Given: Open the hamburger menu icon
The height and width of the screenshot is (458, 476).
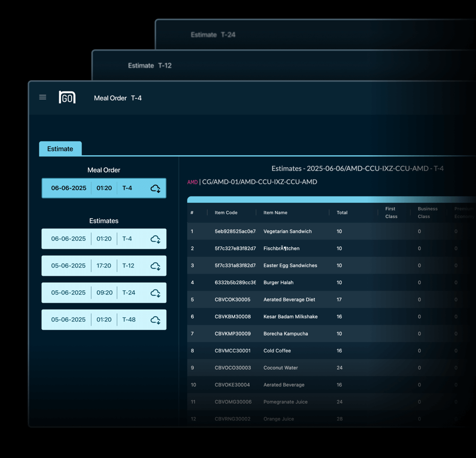Looking at the screenshot, I should pos(42,97).
